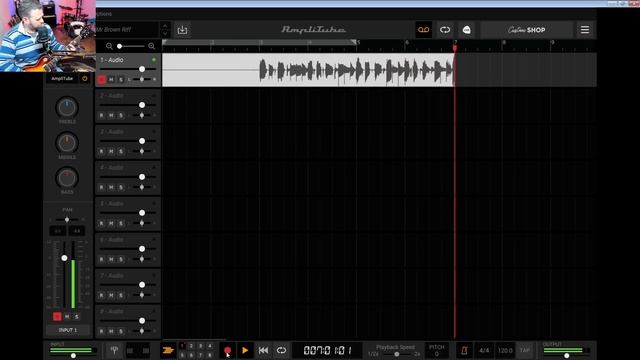This screenshot has width=640, height=360.
Task: Open the looper icon in top bar
Action: coord(445,30)
